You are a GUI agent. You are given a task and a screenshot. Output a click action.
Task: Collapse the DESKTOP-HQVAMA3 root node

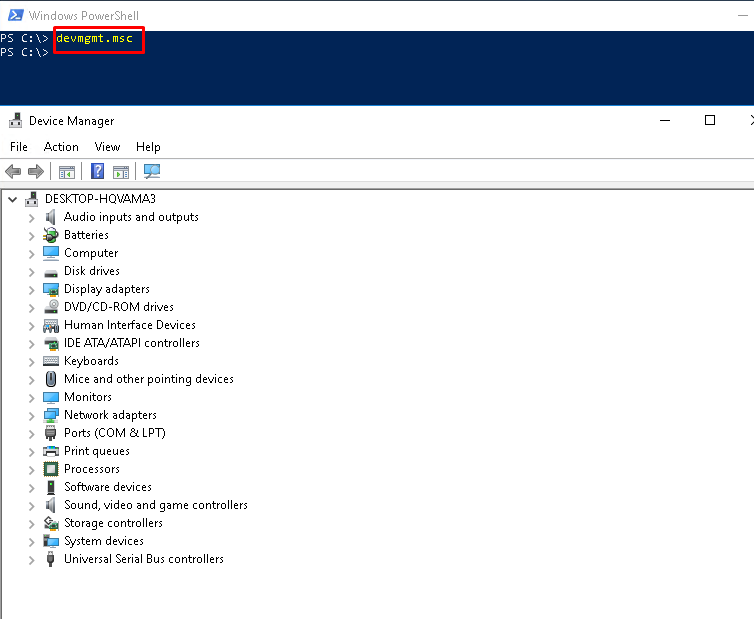point(13,199)
